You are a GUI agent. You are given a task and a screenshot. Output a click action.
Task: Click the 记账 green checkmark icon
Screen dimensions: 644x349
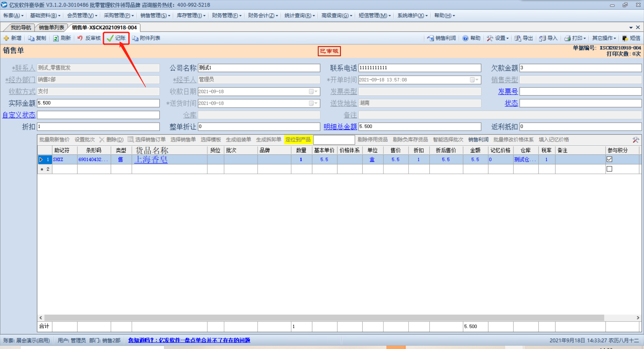click(x=110, y=38)
